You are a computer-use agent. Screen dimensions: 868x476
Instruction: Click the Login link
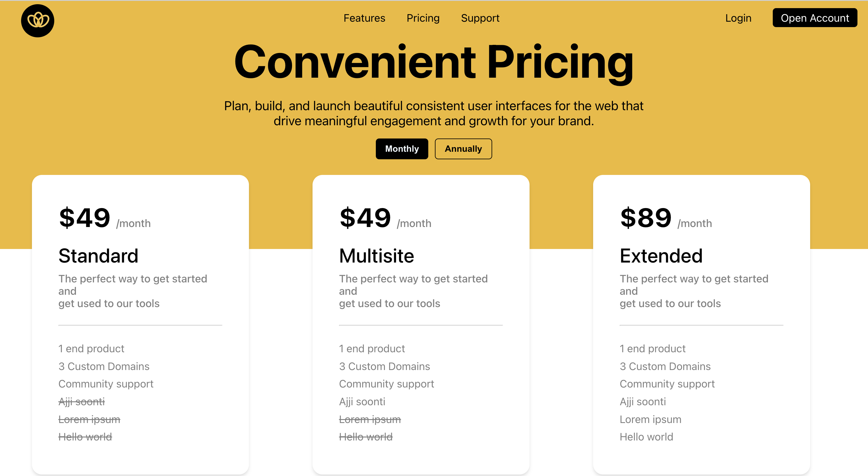point(738,18)
